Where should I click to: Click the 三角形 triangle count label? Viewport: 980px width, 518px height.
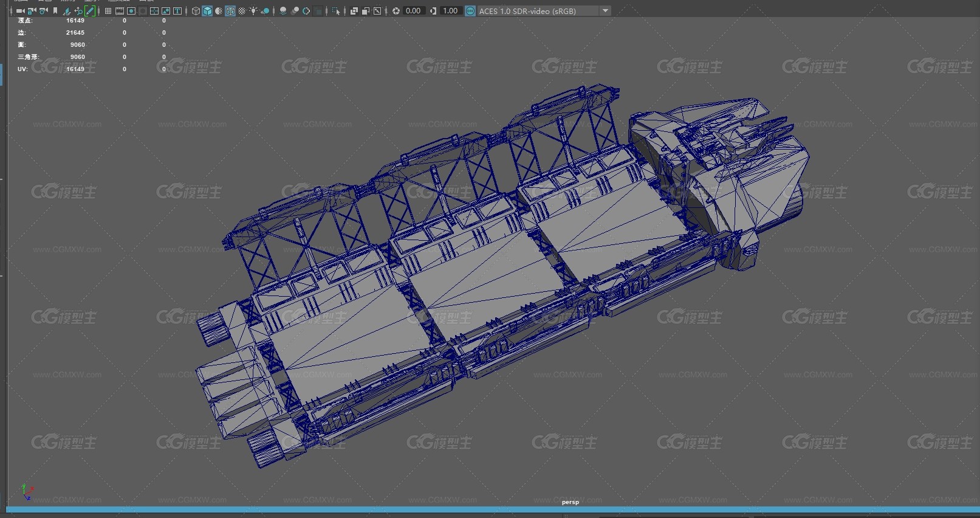[28, 57]
